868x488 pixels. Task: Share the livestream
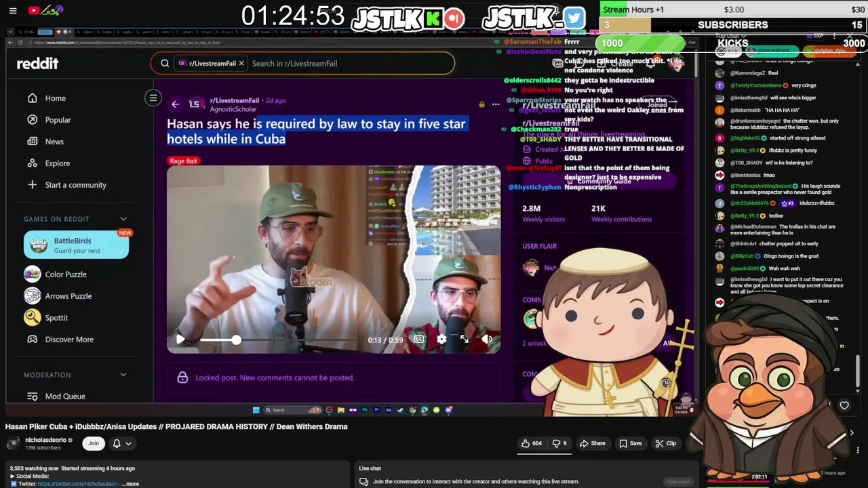point(592,443)
